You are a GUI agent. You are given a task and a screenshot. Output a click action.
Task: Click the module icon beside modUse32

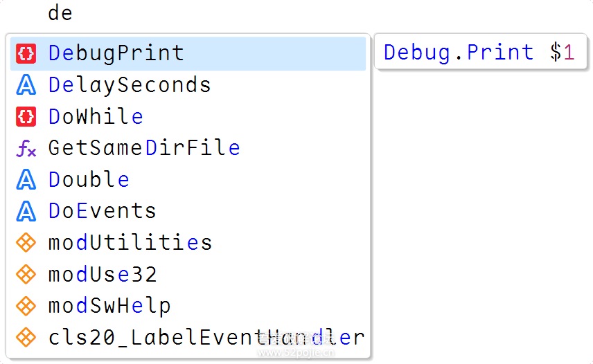pyautogui.click(x=26, y=275)
